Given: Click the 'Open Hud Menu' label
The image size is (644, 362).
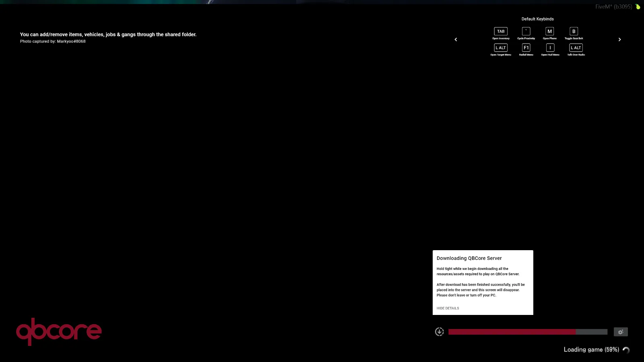Looking at the screenshot, I should coord(550,55).
